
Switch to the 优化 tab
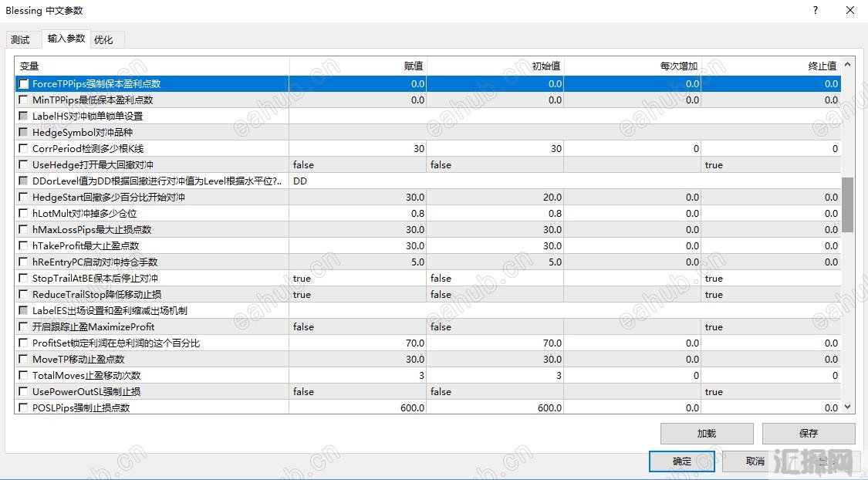103,40
